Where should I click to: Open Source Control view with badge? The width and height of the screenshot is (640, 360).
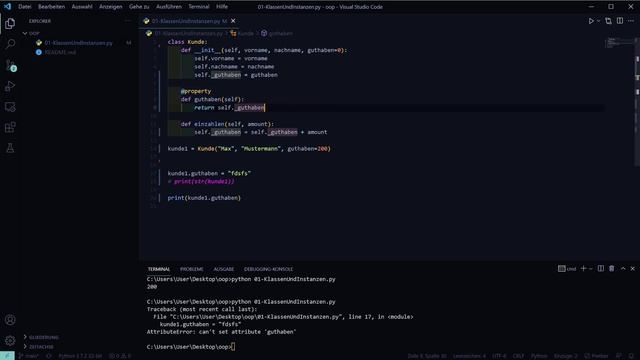(10, 65)
